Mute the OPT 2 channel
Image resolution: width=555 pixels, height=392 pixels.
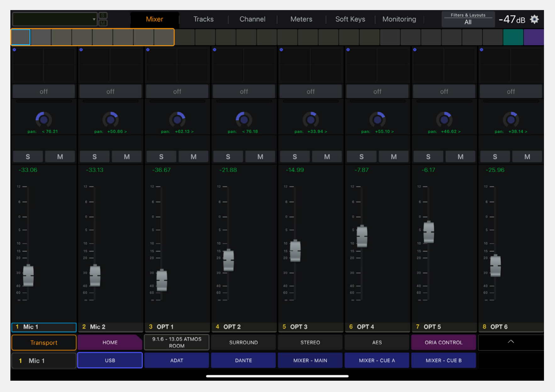coord(260,157)
